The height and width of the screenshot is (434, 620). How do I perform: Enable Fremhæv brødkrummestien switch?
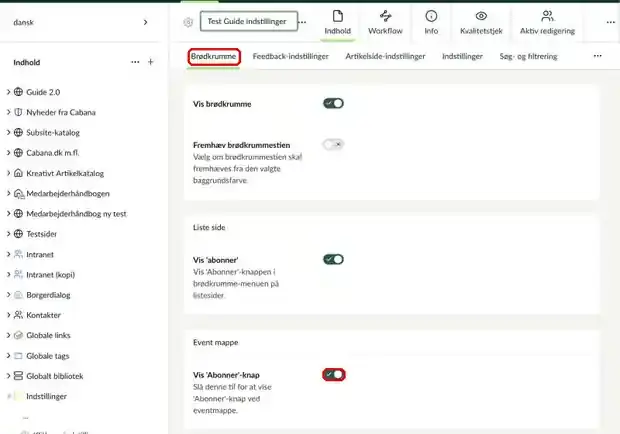point(333,145)
